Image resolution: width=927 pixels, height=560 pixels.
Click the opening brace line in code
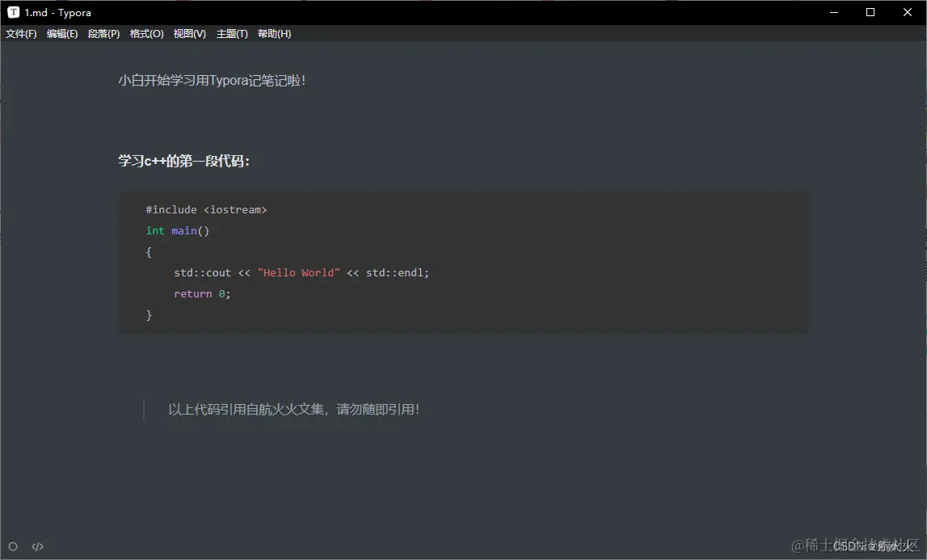pyautogui.click(x=149, y=252)
